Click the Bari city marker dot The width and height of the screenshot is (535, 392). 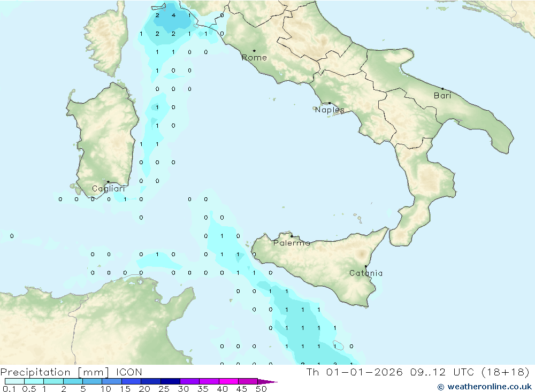pos(442,89)
